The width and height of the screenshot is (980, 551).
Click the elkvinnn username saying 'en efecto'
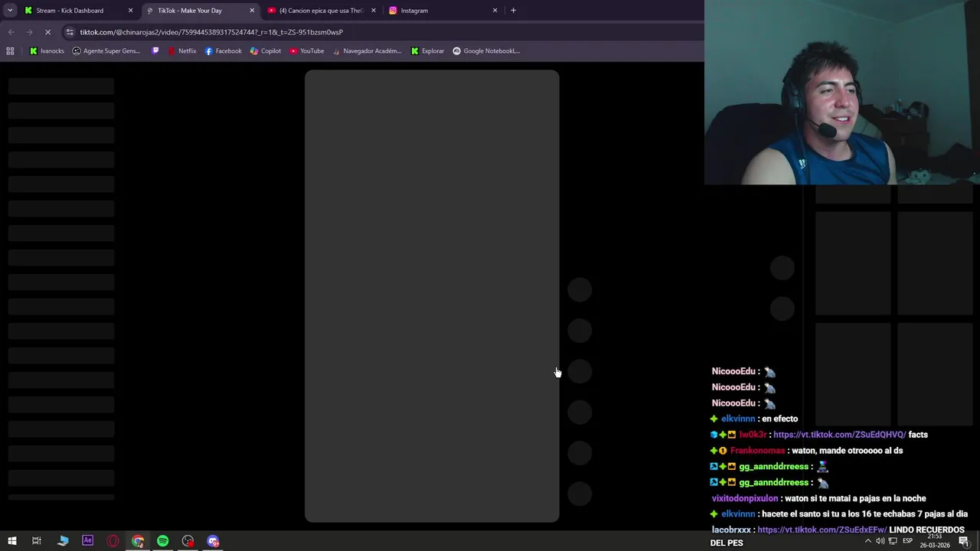pos(738,419)
